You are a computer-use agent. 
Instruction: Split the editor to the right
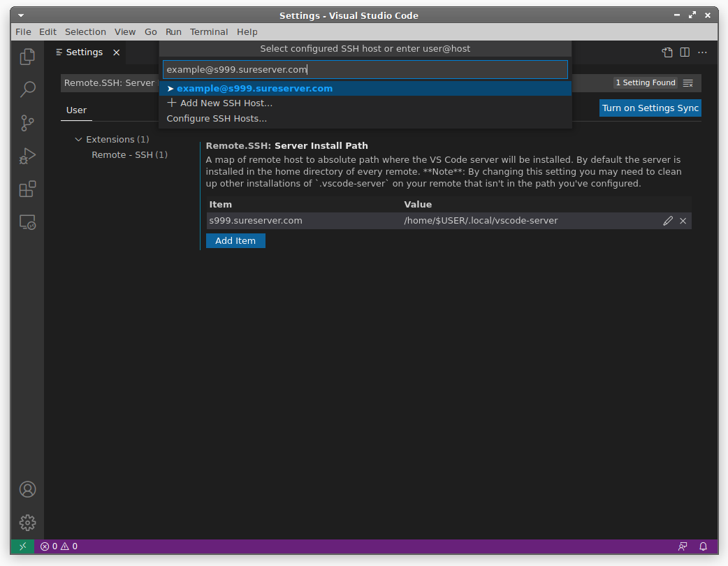click(x=685, y=52)
